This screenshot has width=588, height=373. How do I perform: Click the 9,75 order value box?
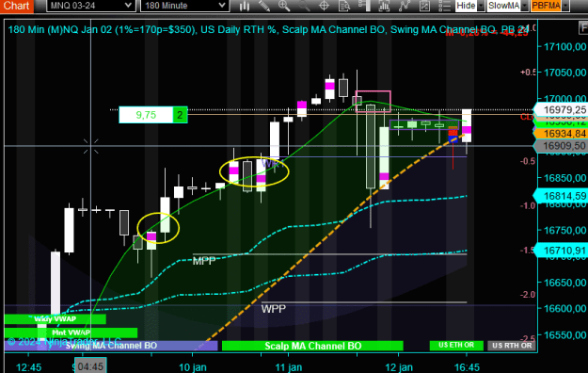pyautogui.click(x=146, y=115)
